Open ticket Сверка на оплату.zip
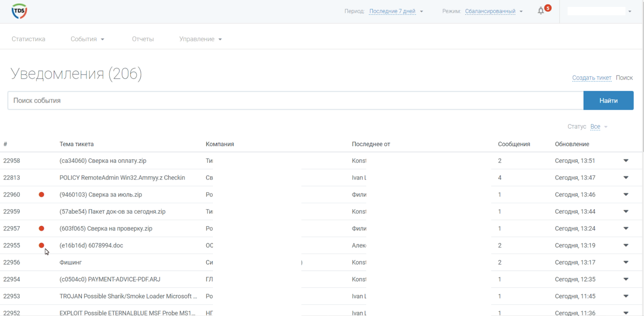 point(103,161)
